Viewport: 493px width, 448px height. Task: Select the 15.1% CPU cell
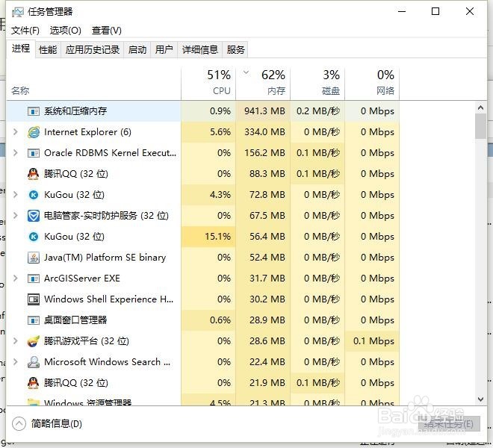click(x=208, y=237)
